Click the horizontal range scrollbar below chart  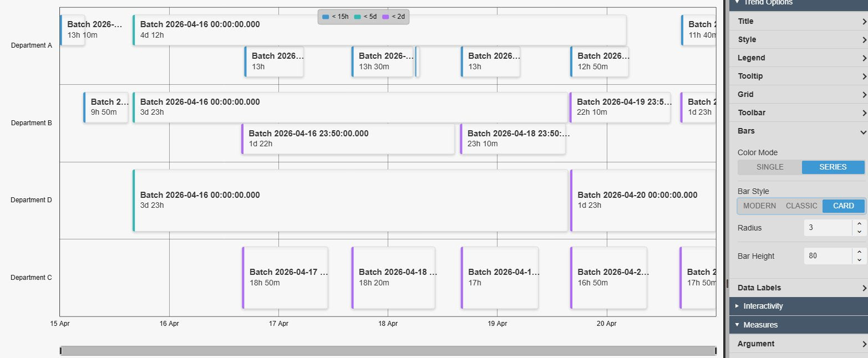pyautogui.click(x=388, y=351)
